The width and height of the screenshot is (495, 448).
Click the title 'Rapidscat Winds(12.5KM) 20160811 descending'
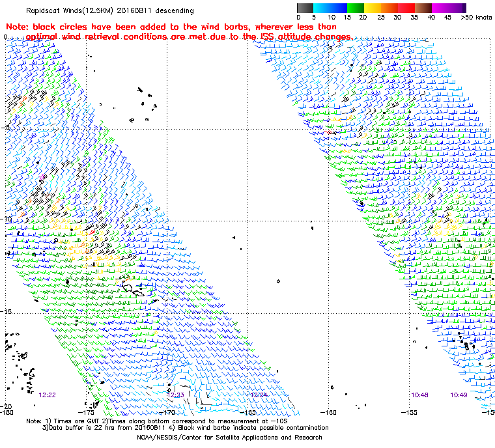tap(110, 10)
